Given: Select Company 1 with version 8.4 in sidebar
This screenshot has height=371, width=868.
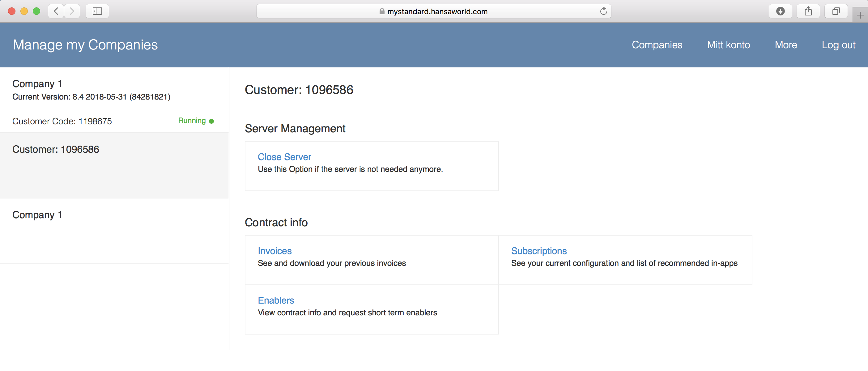Looking at the screenshot, I should click(114, 100).
